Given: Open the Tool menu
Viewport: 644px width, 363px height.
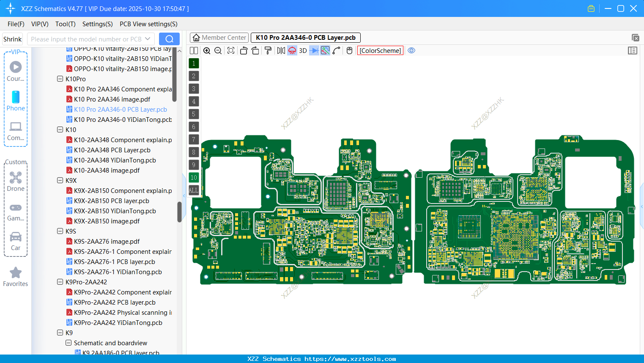Looking at the screenshot, I should (x=65, y=24).
